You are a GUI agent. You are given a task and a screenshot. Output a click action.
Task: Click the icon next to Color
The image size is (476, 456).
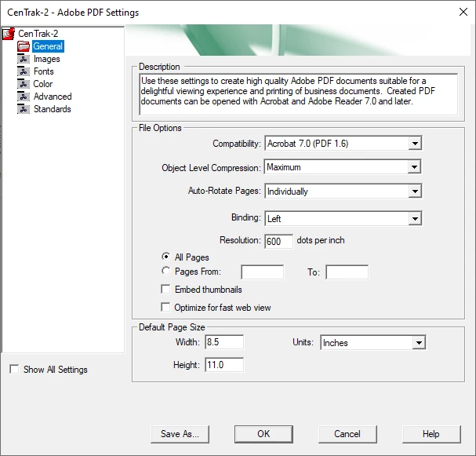click(x=24, y=84)
